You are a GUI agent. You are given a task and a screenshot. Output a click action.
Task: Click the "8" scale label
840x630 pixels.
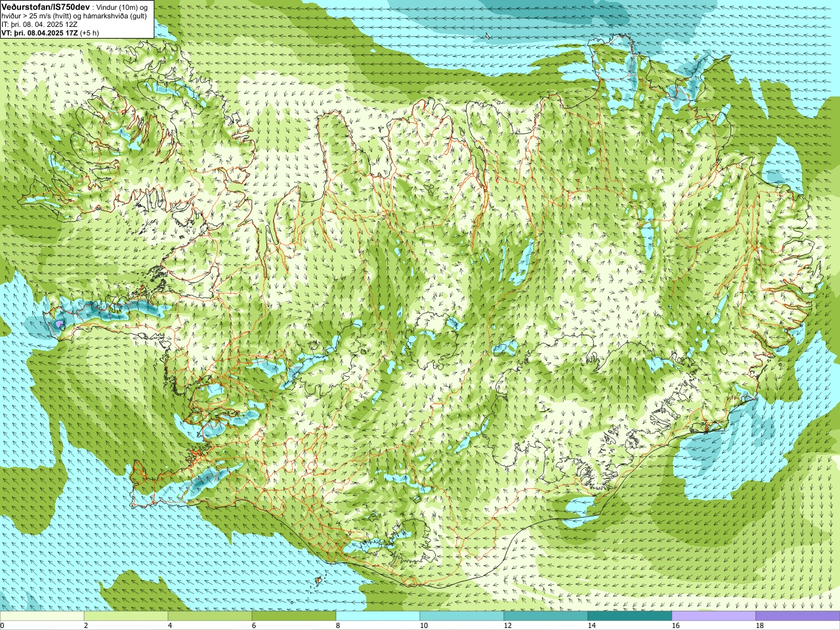click(338, 626)
